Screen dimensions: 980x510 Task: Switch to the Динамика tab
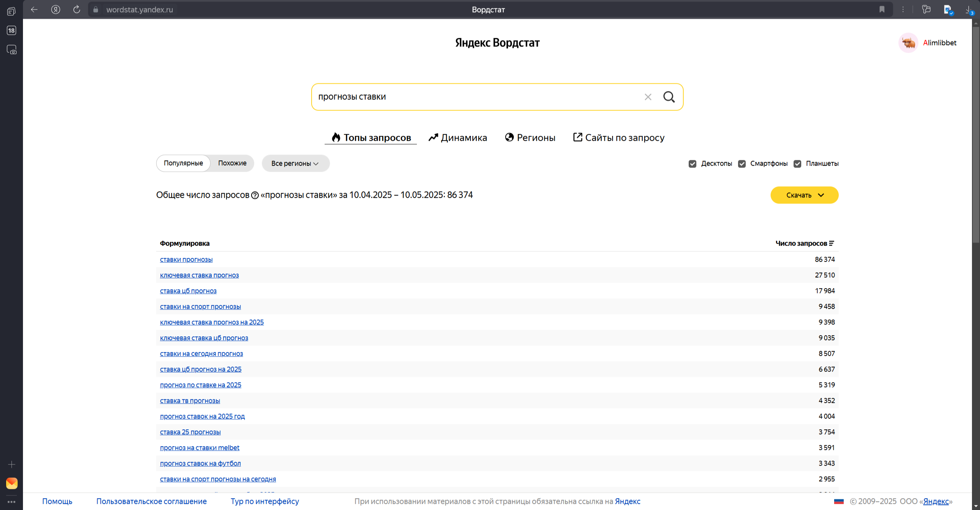point(457,138)
